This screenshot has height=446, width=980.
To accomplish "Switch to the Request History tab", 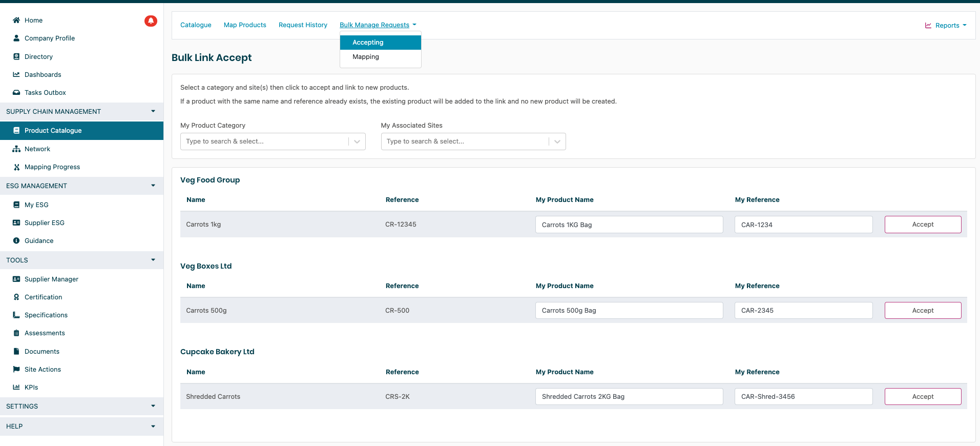I will [x=303, y=25].
